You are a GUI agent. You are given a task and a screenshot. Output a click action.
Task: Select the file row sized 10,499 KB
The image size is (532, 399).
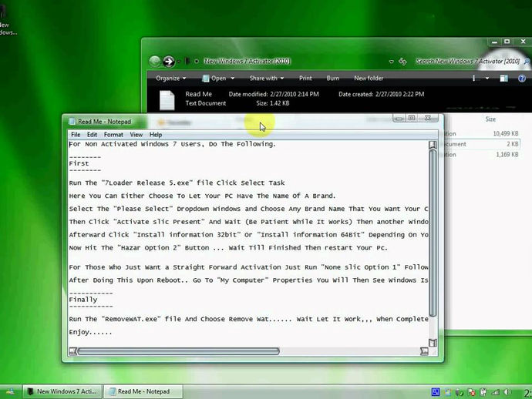(x=481, y=133)
